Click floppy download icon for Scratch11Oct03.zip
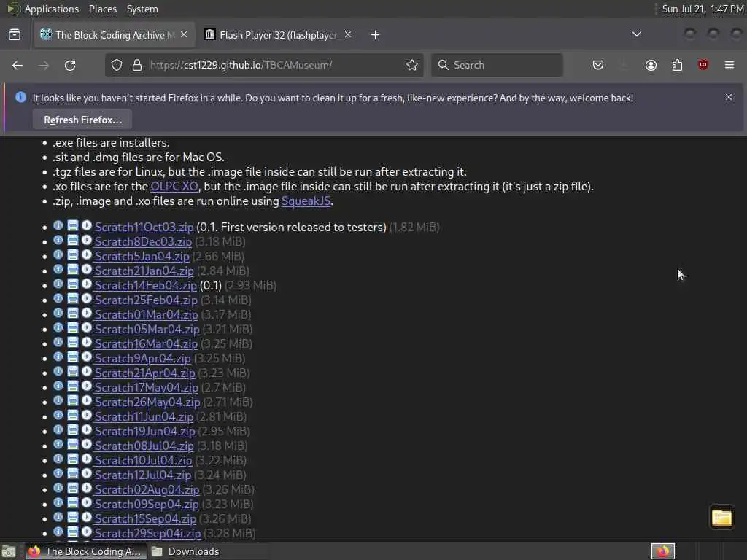747x560 pixels. click(72, 225)
